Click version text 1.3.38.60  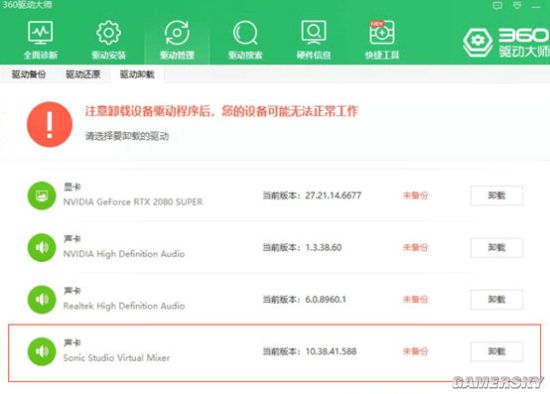[323, 247]
